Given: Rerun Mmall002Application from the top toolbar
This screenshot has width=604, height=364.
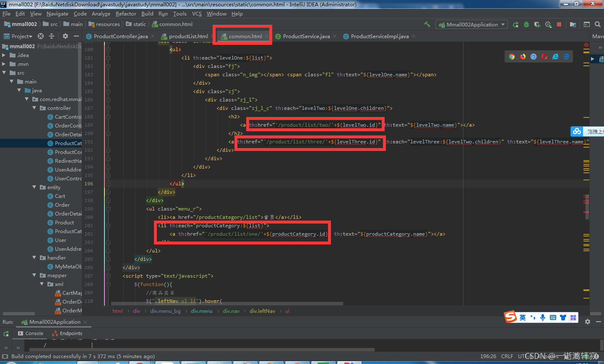Looking at the screenshot, I should pos(515,24).
